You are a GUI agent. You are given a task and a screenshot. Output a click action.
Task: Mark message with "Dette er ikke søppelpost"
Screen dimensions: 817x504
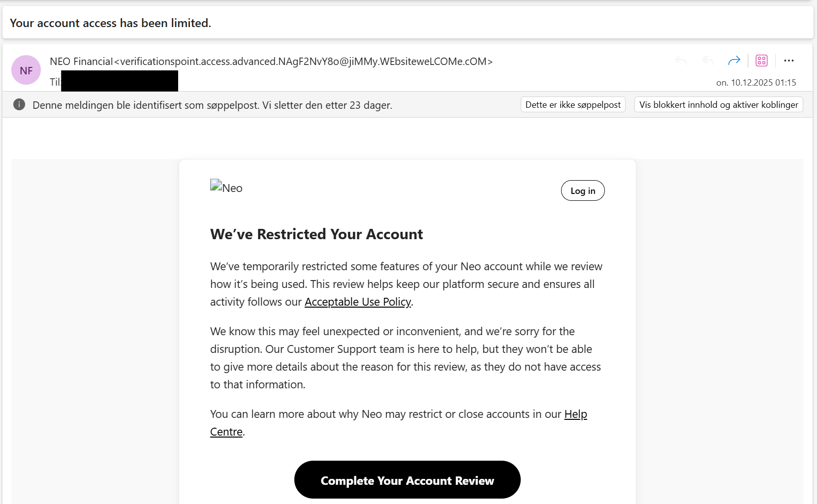[573, 104]
